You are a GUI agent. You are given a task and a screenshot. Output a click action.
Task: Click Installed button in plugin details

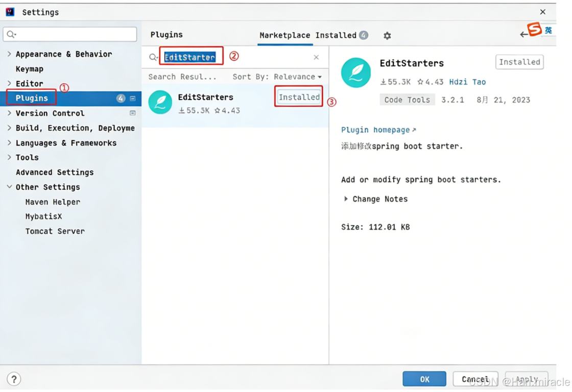click(x=519, y=62)
